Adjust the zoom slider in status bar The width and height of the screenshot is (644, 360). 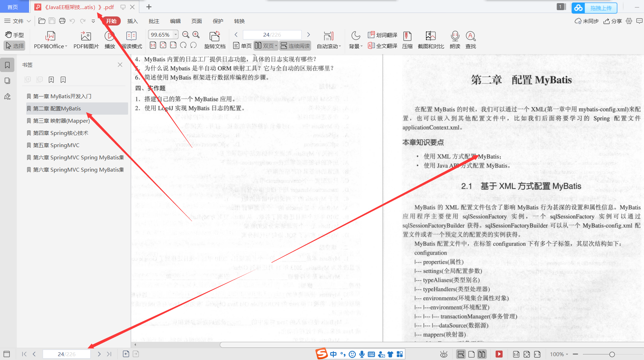coord(612,354)
